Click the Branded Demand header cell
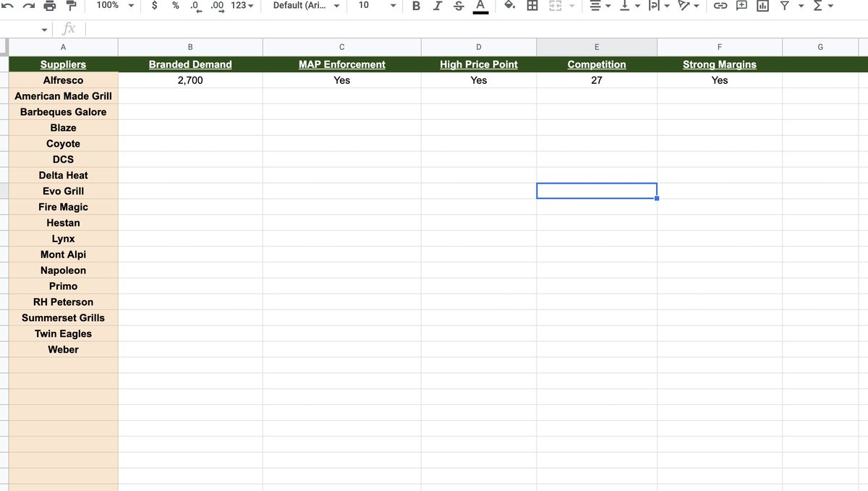The height and width of the screenshot is (491, 868). pos(190,64)
